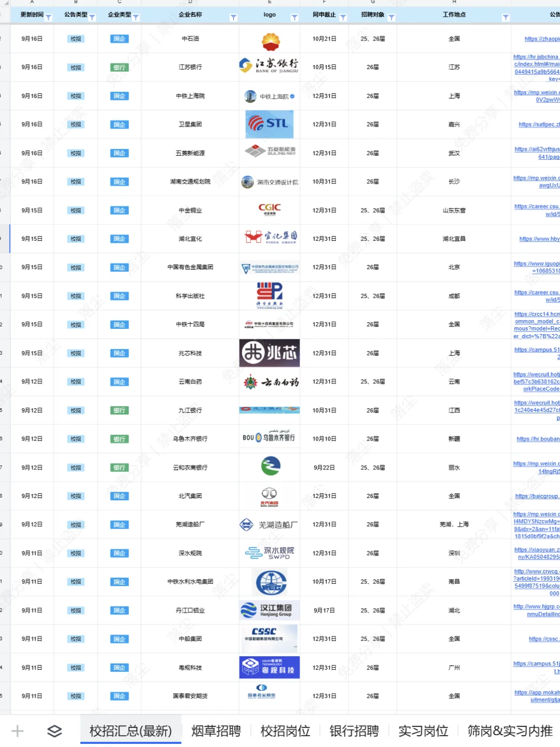The width and height of the screenshot is (560, 747).
Task: Switch to 校招汇总(最新) sheet tab
Action: pyautogui.click(x=131, y=731)
